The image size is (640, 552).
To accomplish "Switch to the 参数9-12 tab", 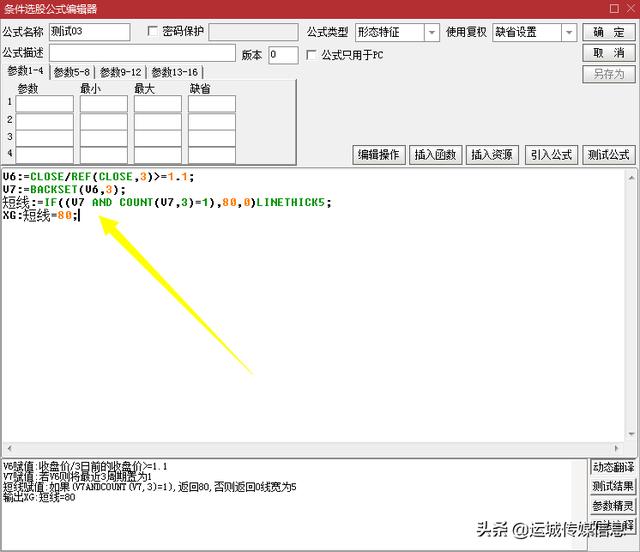I will (x=121, y=72).
